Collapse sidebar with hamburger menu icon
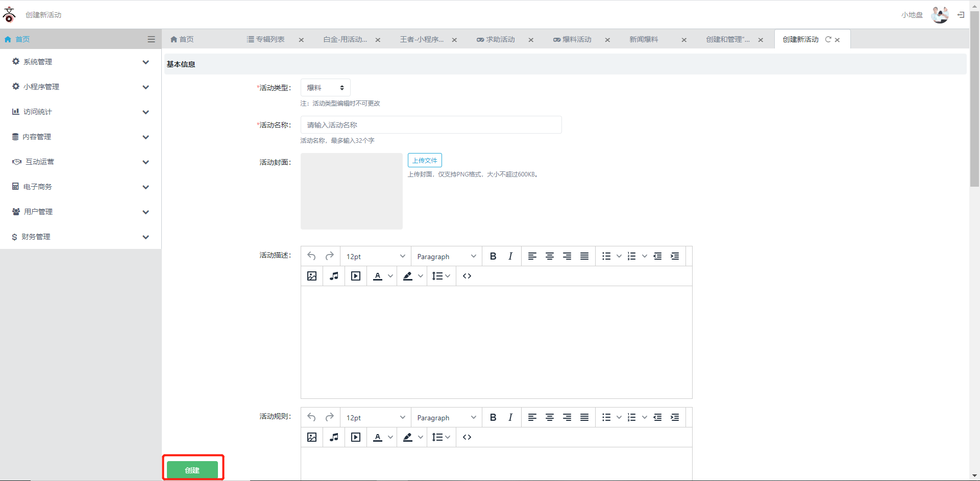This screenshot has height=481, width=980. 151,39
